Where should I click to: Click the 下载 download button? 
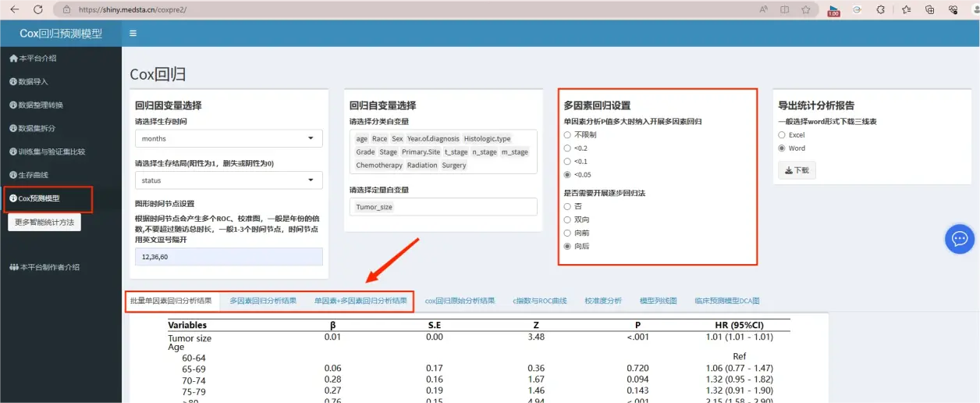pos(797,170)
